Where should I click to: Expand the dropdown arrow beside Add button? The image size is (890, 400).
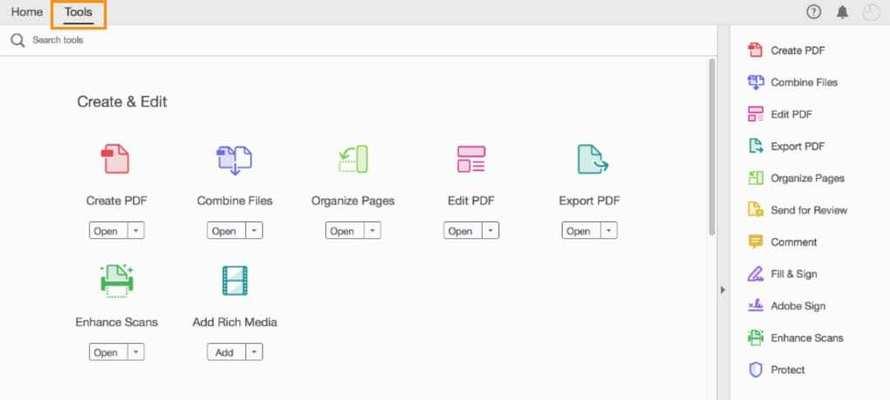click(254, 352)
